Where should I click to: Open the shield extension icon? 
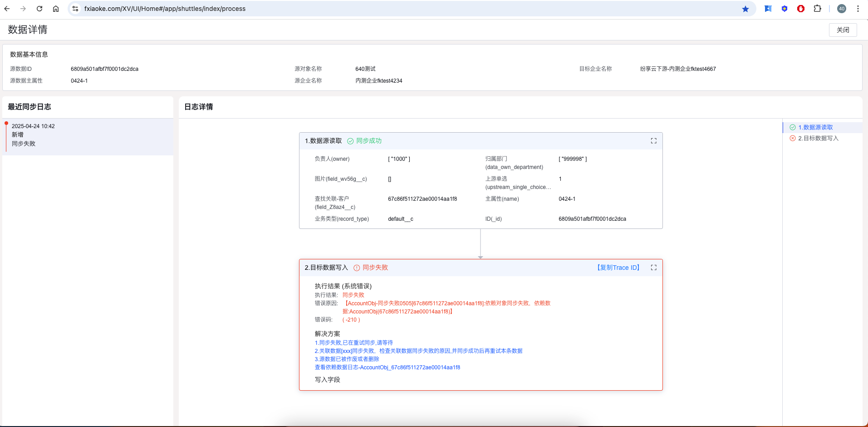pyautogui.click(x=785, y=9)
